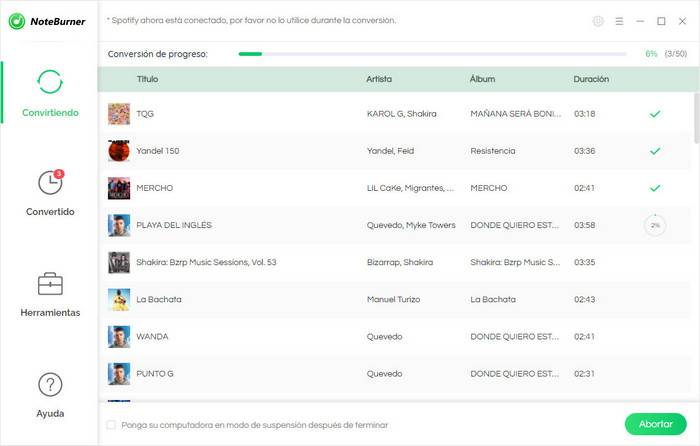Image resolution: width=700 pixels, height=446 pixels.
Task: Click the La Bachata album cover thumbnail
Action: (119, 299)
